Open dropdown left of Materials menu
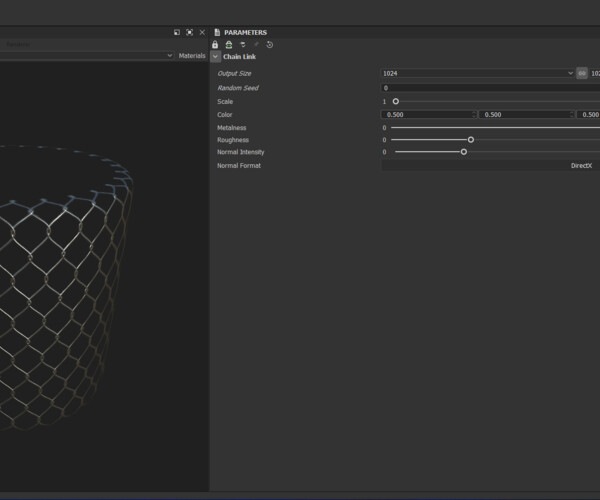This screenshot has height=500, width=600. point(86,56)
